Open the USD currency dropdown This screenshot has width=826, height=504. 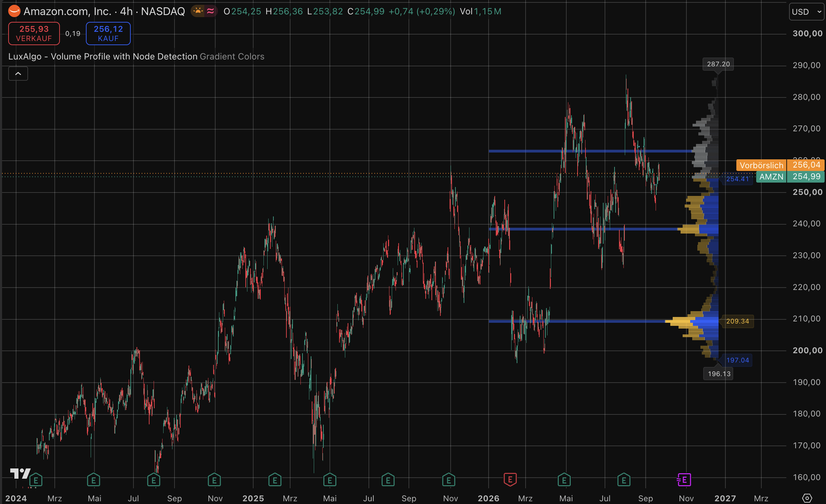click(x=806, y=12)
